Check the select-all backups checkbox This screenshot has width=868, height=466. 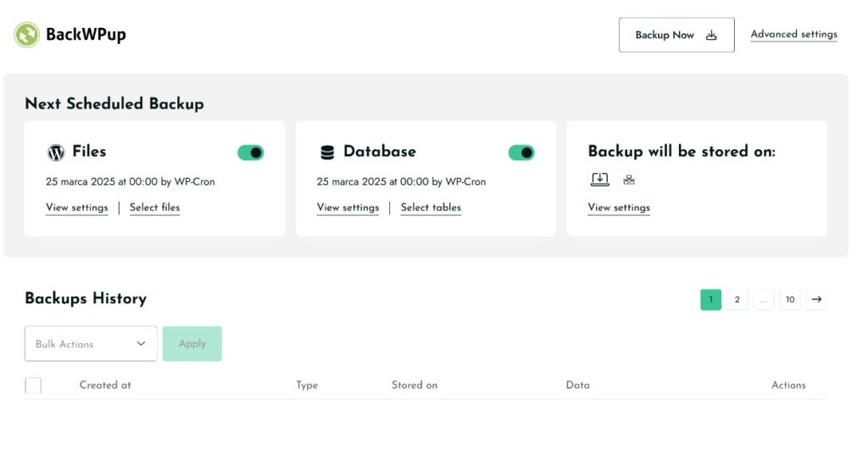tap(33, 386)
